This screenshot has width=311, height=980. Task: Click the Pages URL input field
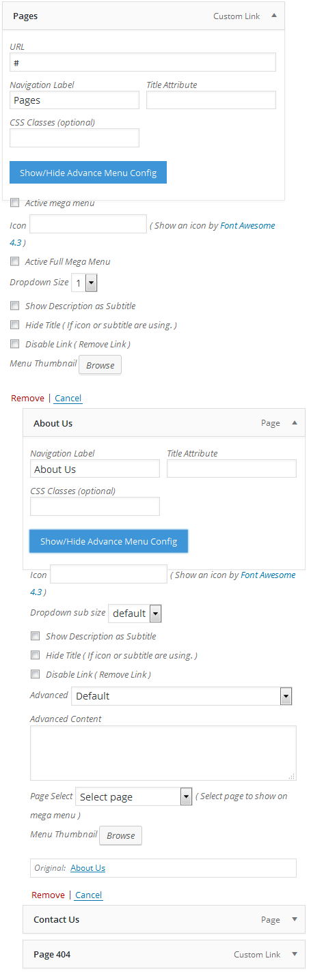click(x=143, y=62)
